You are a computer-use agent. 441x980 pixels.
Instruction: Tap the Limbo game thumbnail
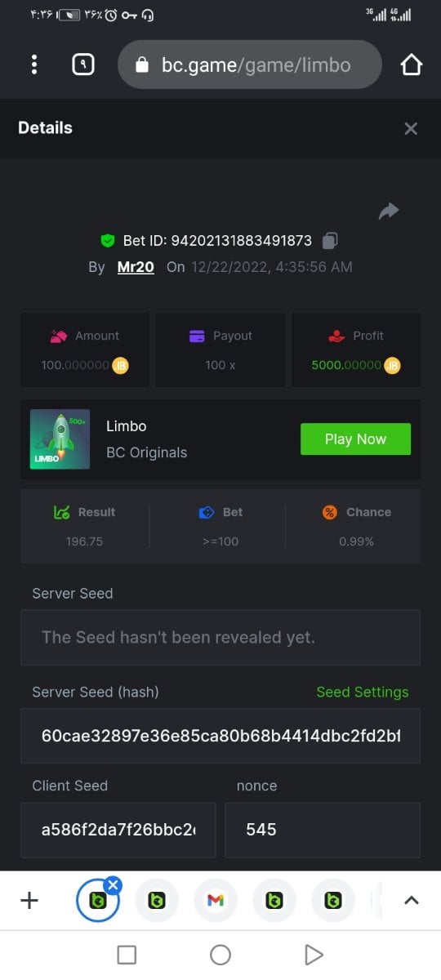click(x=60, y=439)
